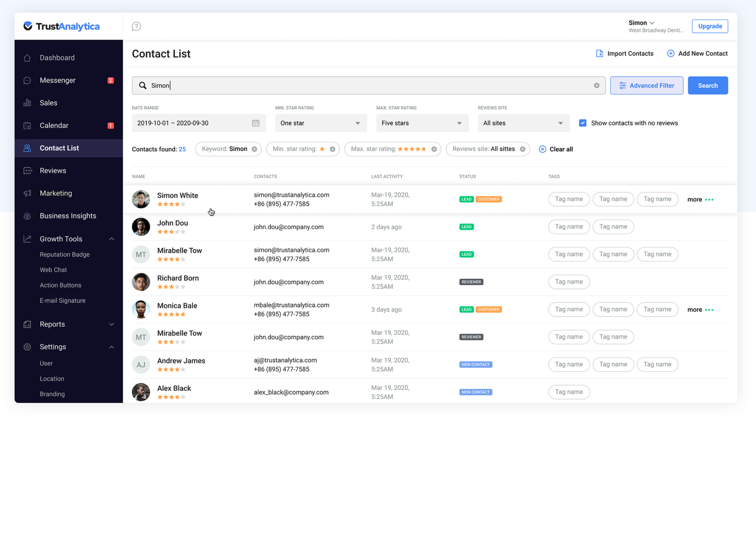Image resolution: width=756 pixels, height=553 pixels.
Task: Open the MIN. STAR RATING dropdown
Action: pyautogui.click(x=321, y=123)
